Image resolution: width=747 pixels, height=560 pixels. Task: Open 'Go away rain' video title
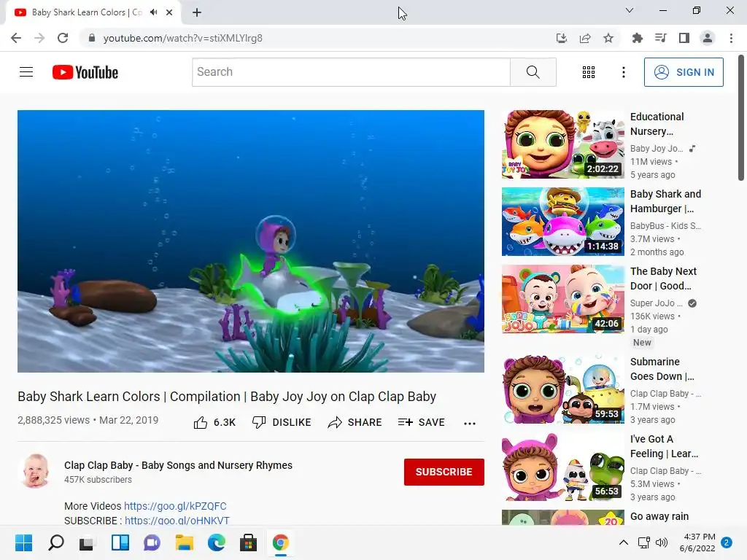659,516
